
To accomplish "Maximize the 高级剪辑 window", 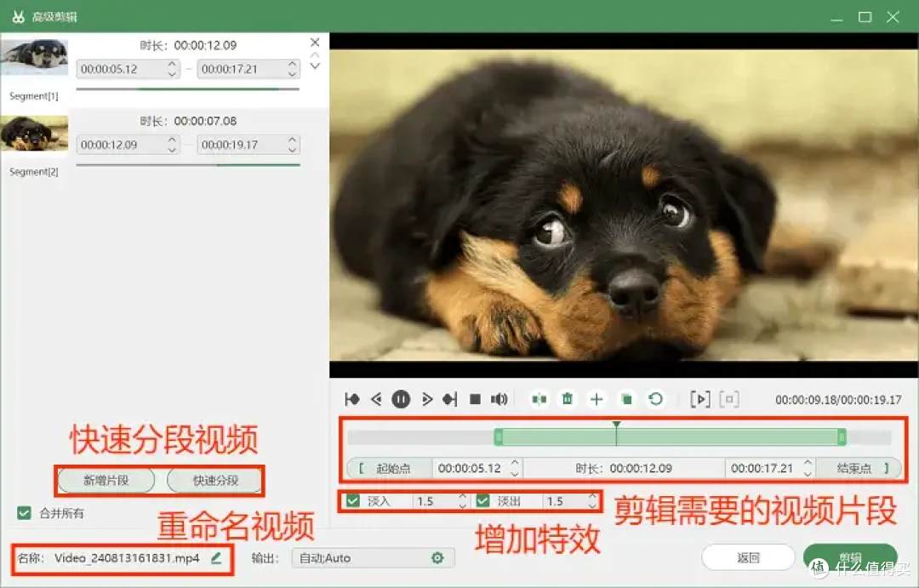I will tap(865, 17).
